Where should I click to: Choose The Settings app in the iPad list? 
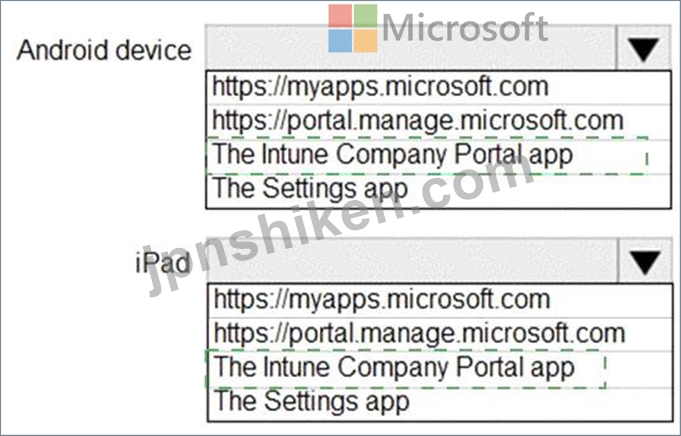pyautogui.click(x=440, y=404)
